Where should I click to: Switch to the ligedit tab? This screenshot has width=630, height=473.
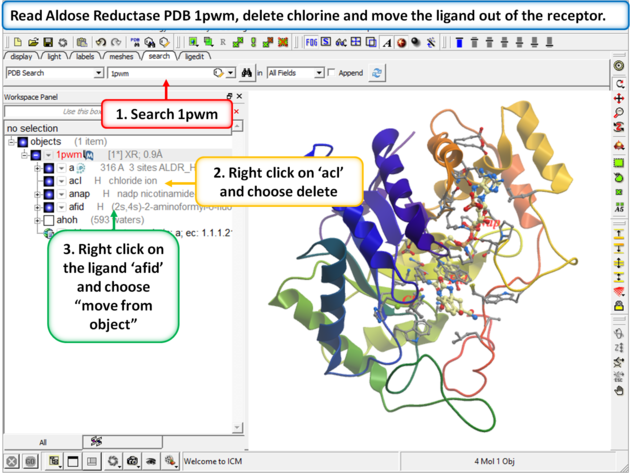pyautogui.click(x=194, y=57)
